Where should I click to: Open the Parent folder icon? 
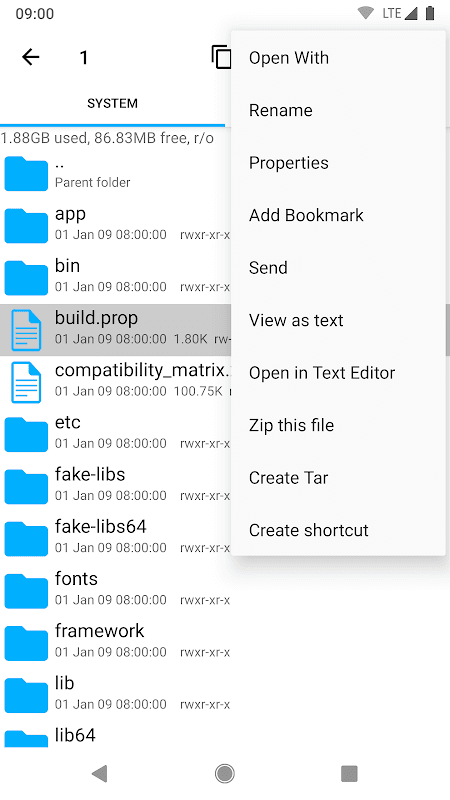point(26,174)
